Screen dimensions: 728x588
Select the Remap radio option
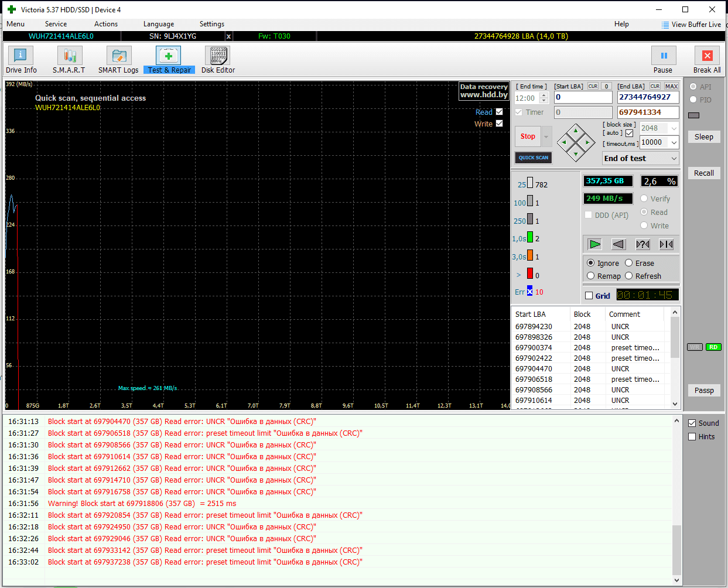point(591,276)
